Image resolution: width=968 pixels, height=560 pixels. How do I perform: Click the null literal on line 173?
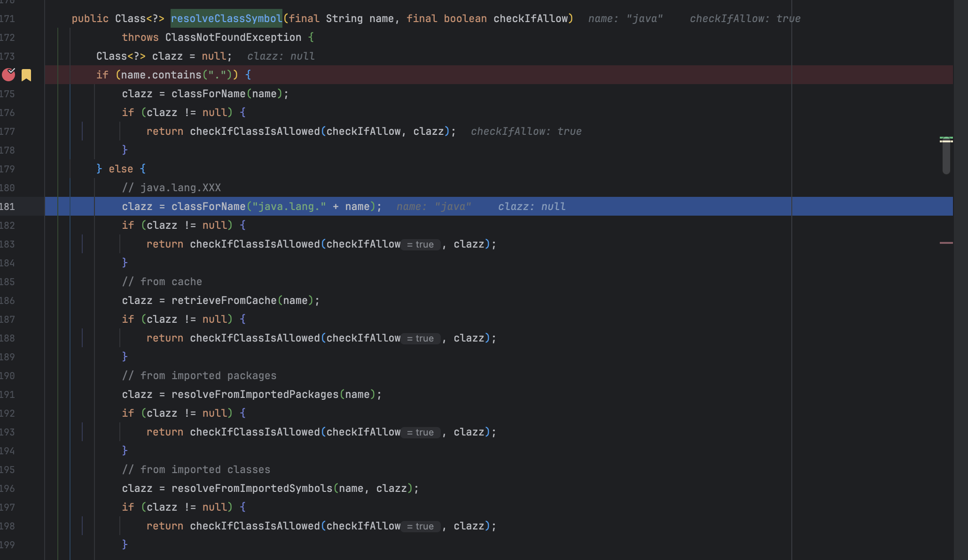coord(214,56)
